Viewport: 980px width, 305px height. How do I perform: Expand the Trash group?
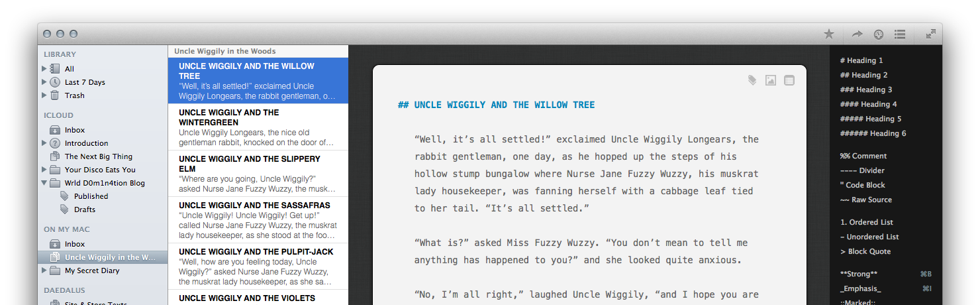(44, 95)
